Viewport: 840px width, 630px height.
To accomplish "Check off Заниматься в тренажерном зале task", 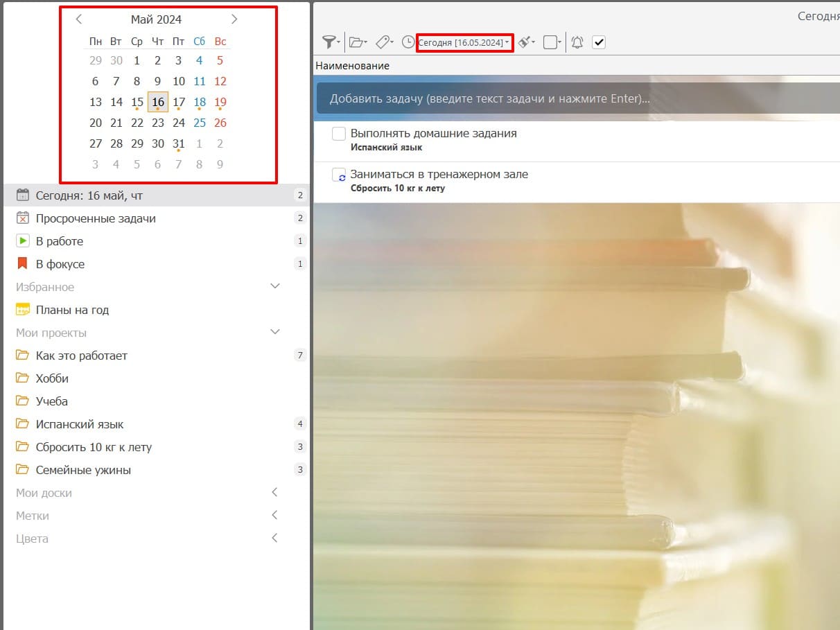I will 339,175.
